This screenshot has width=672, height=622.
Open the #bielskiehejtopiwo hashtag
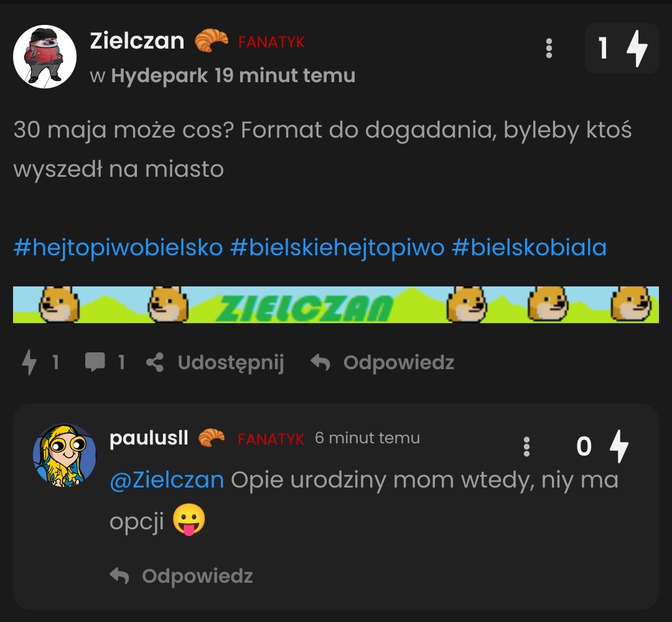pyautogui.click(x=337, y=248)
